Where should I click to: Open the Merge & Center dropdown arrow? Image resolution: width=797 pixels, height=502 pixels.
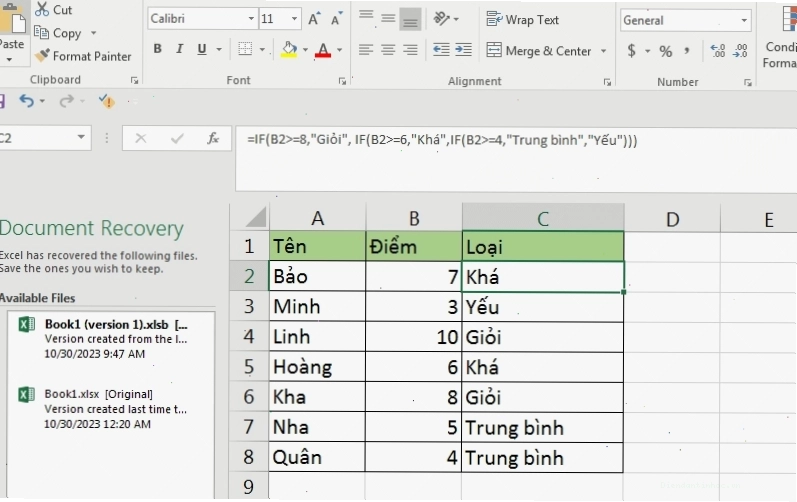click(603, 51)
